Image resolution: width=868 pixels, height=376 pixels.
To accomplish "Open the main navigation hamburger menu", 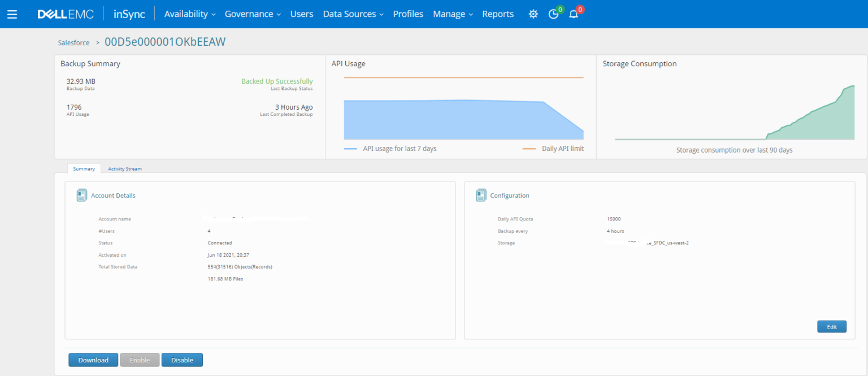I will [12, 14].
